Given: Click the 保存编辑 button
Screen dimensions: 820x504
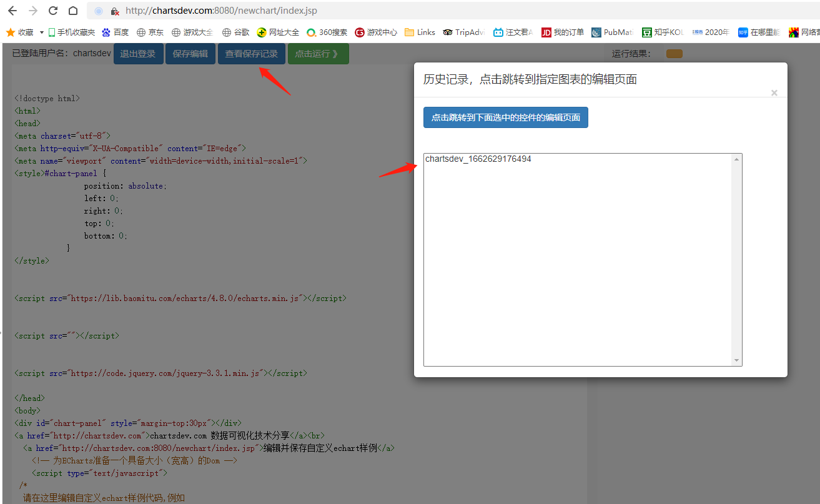Looking at the screenshot, I should click(x=190, y=54).
